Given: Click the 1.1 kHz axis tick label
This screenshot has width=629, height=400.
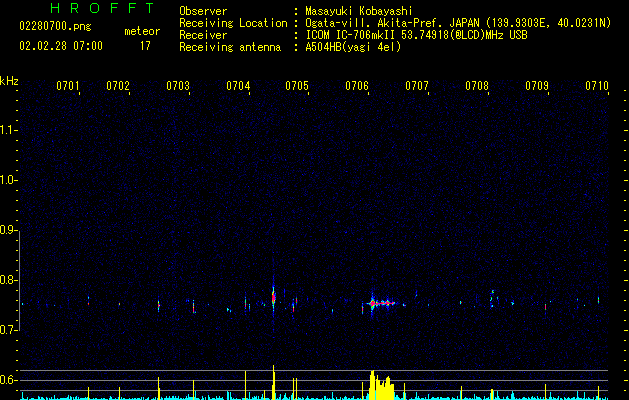Looking at the screenshot, I should coord(8,130).
